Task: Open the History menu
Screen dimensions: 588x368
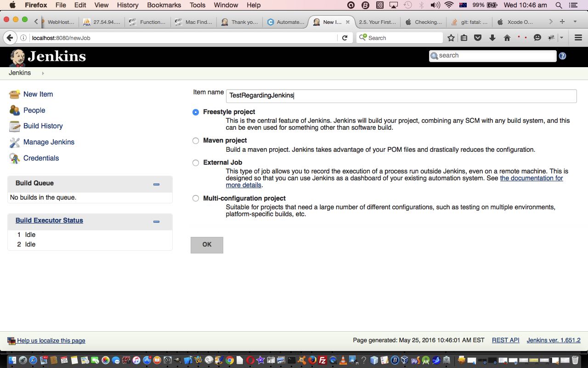Action: [128, 5]
